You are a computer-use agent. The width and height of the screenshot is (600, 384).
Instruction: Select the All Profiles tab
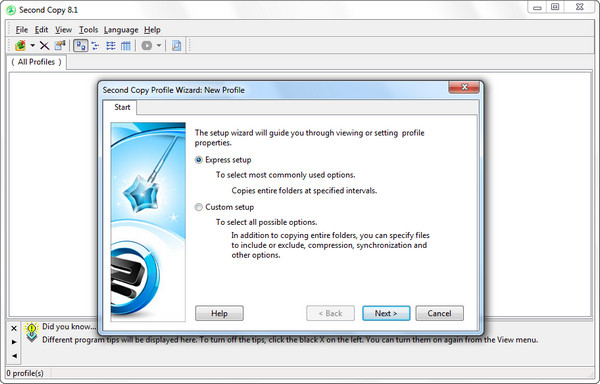(x=37, y=62)
